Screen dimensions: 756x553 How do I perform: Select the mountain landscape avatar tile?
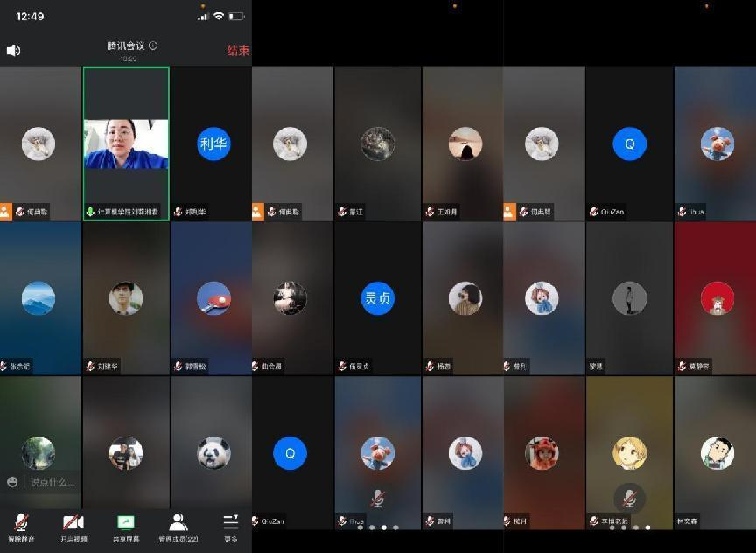click(x=38, y=298)
